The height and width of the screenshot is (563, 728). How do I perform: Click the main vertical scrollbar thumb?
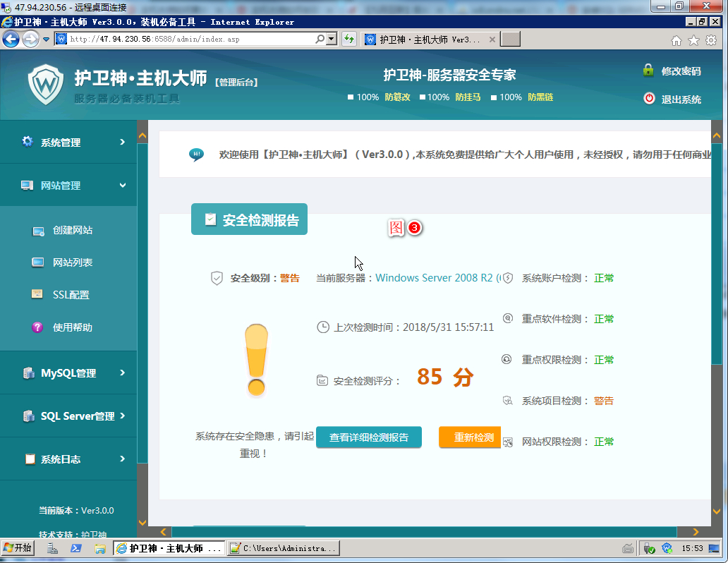click(717, 253)
